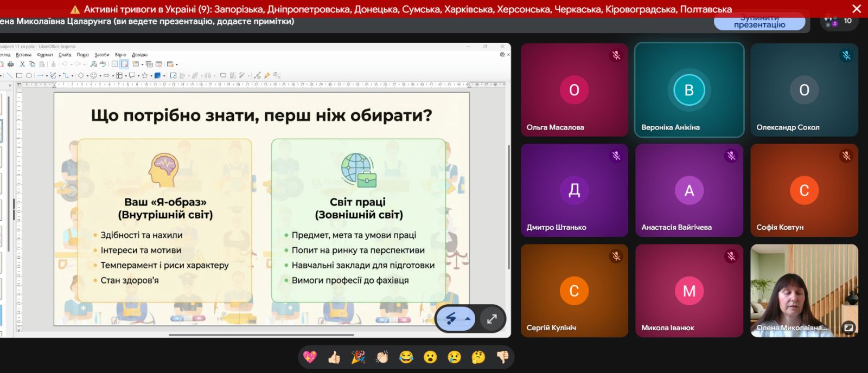The height and width of the screenshot is (373, 868).
Task: Send the thinking face reaction
Action: pyautogui.click(x=478, y=357)
